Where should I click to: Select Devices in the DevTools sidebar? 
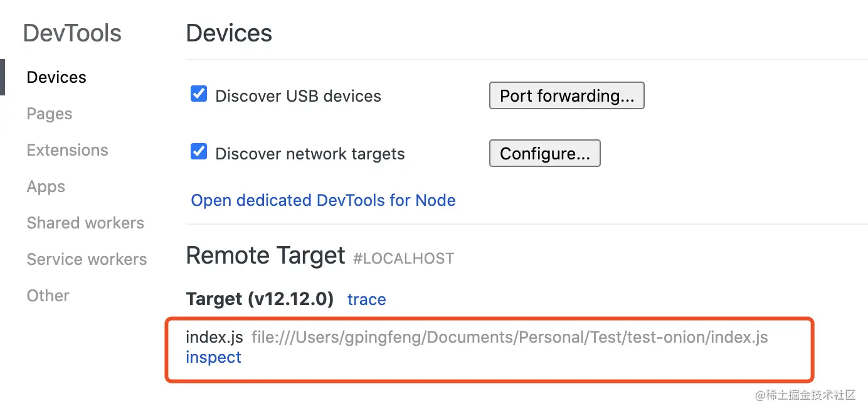pos(56,77)
